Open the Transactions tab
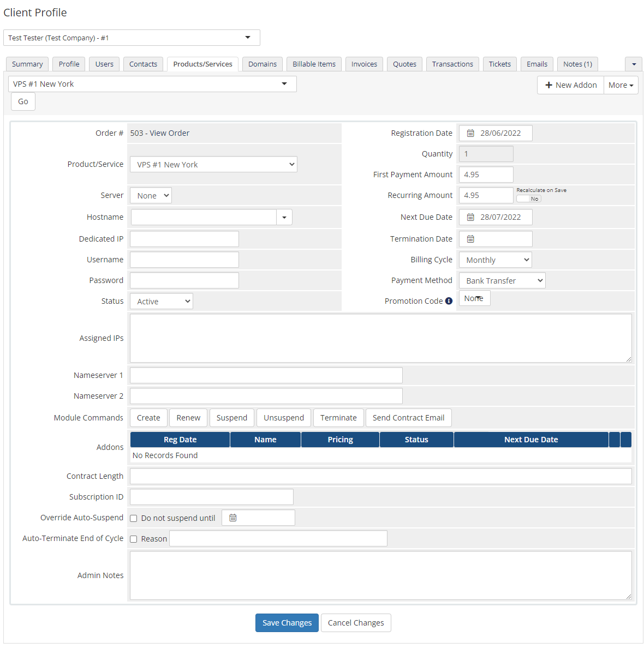The image size is (644, 649). click(x=452, y=64)
